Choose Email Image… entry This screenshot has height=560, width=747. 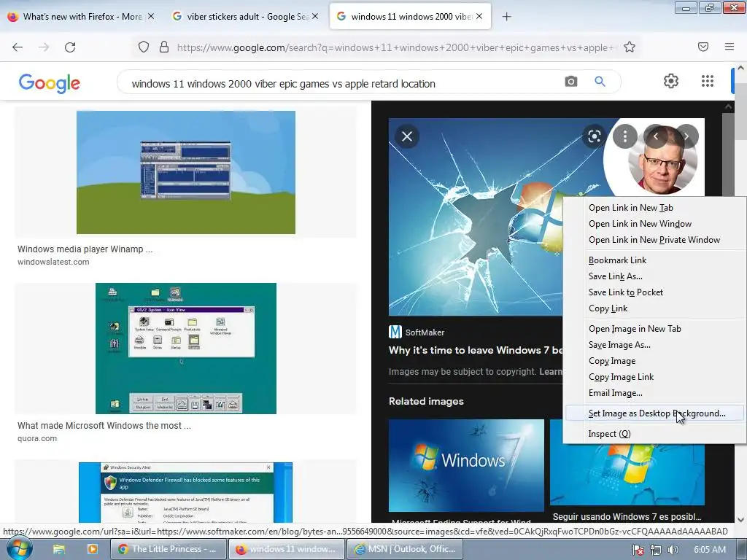pyautogui.click(x=654, y=393)
